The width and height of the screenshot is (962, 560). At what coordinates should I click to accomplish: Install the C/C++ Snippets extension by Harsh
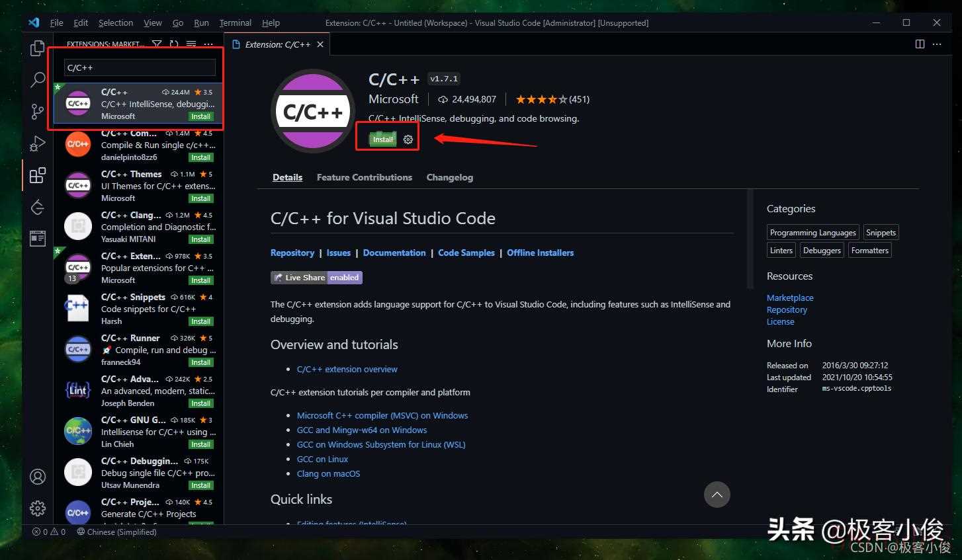click(201, 321)
